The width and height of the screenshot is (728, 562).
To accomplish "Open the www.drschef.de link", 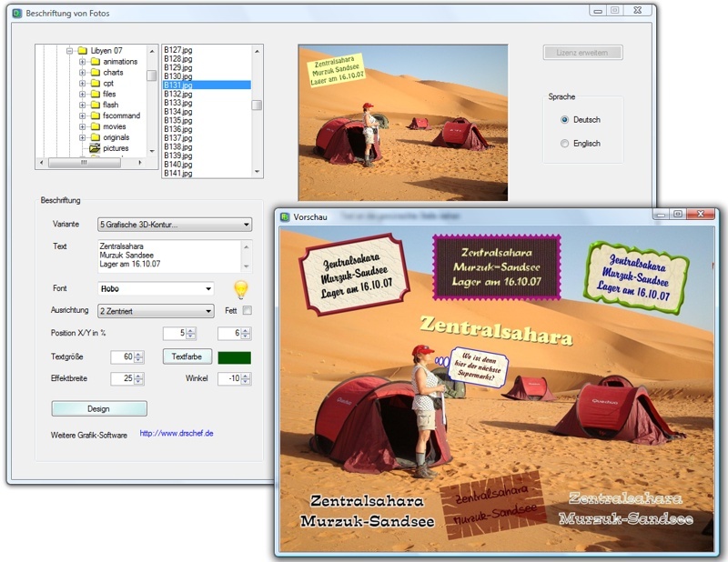I will [x=177, y=434].
